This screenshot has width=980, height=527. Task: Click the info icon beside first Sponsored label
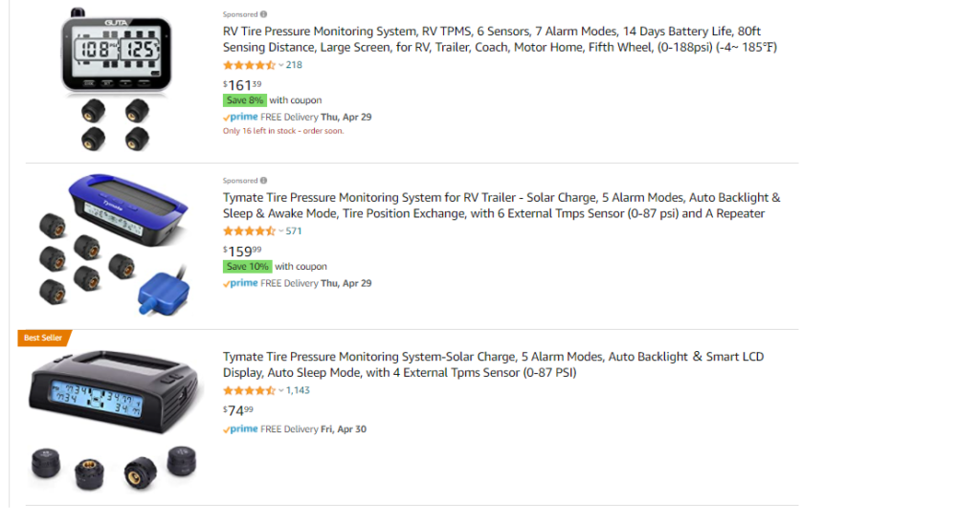coord(264,14)
